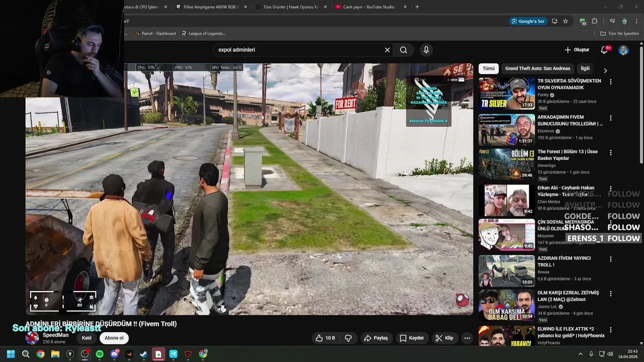Open the Chrome three-dot menu
Viewport: 644px width, 362px height.
pyautogui.click(x=636, y=21)
